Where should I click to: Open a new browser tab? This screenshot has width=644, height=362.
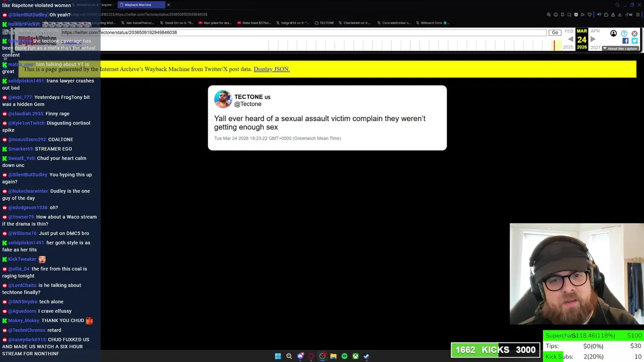click(169, 5)
